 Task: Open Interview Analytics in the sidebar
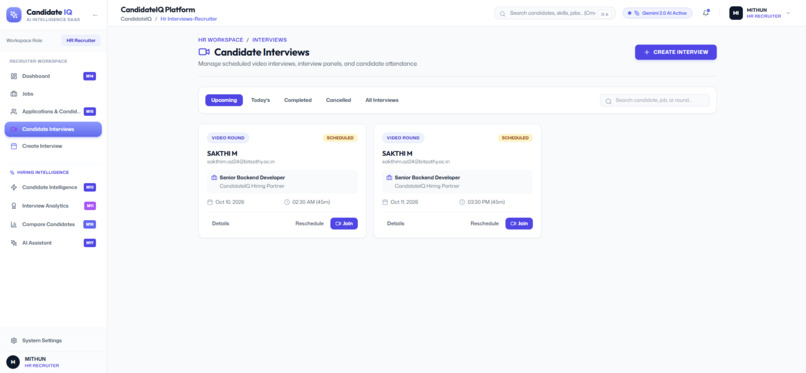pos(53,206)
